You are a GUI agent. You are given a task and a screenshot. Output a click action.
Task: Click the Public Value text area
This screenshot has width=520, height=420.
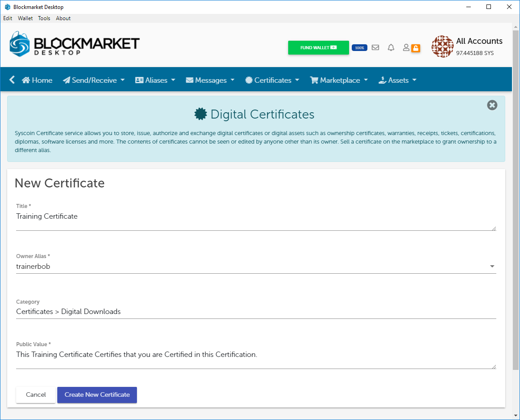point(256,359)
